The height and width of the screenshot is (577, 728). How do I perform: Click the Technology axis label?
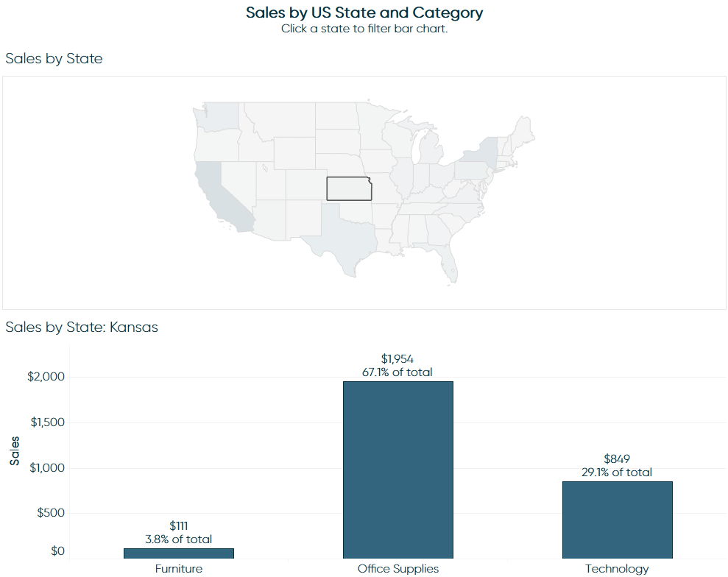617,569
